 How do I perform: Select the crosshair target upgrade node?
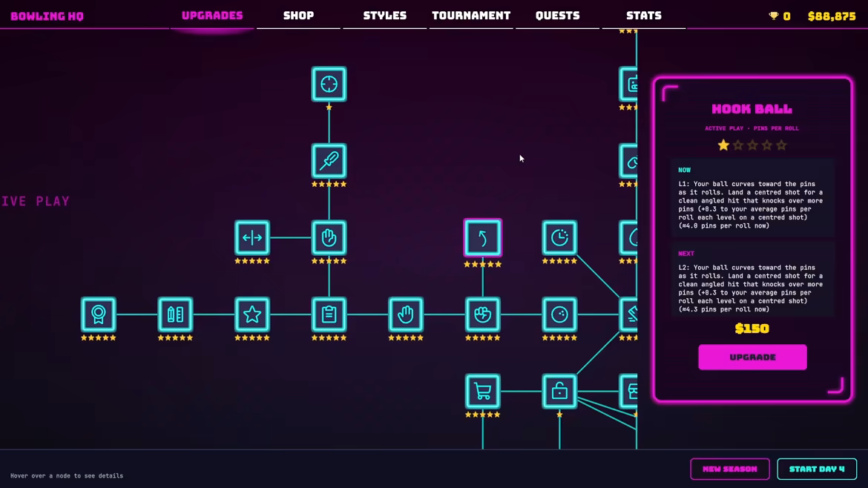pyautogui.click(x=329, y=84)
